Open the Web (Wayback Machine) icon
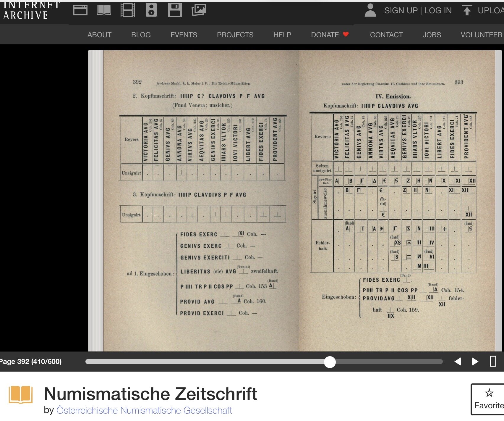 tap(80, 10)
